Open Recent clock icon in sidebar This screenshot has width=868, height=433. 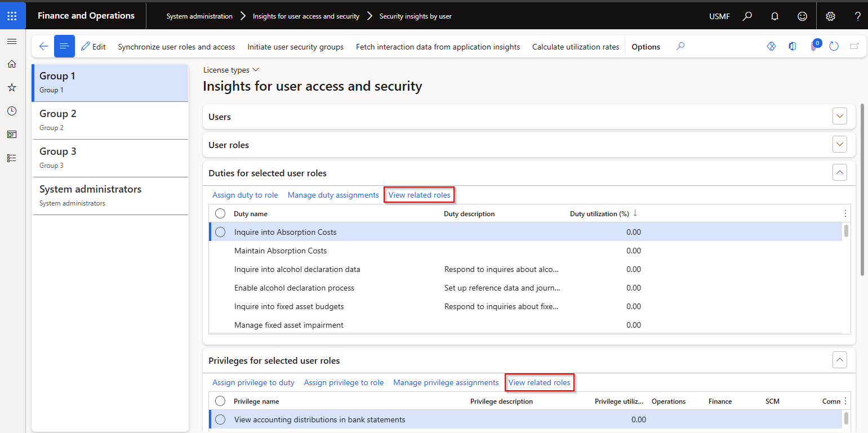click(12, 111)
